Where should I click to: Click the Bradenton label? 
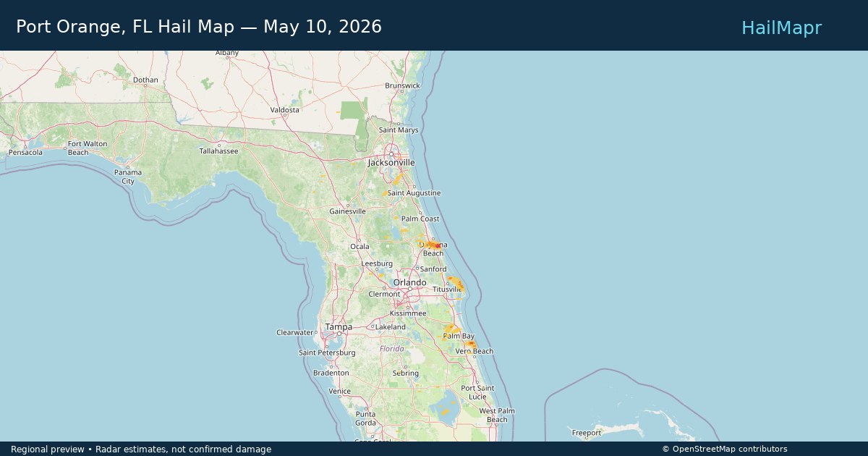[331, 373]
